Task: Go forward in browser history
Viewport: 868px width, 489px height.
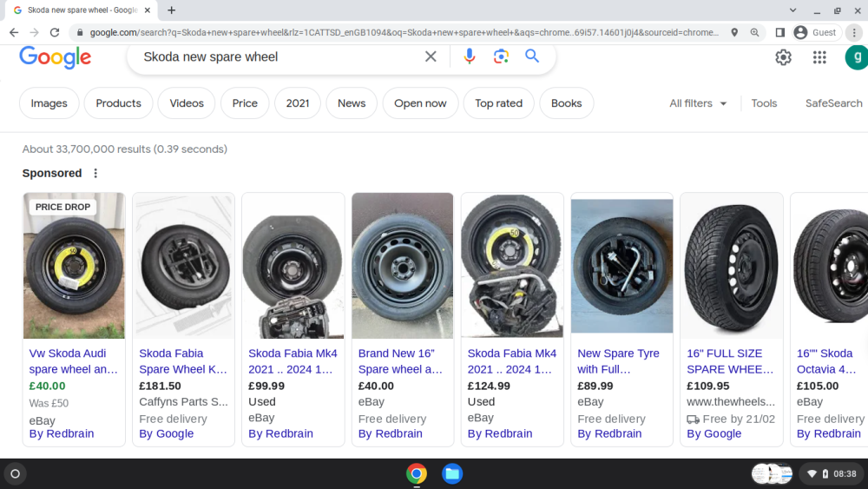Action: point(35,33)
